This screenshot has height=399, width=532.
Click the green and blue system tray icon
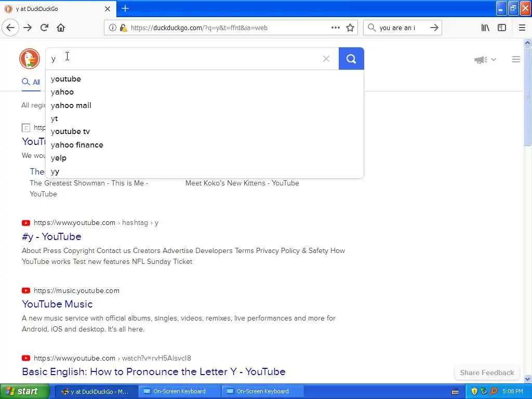(x=484, y=392)
